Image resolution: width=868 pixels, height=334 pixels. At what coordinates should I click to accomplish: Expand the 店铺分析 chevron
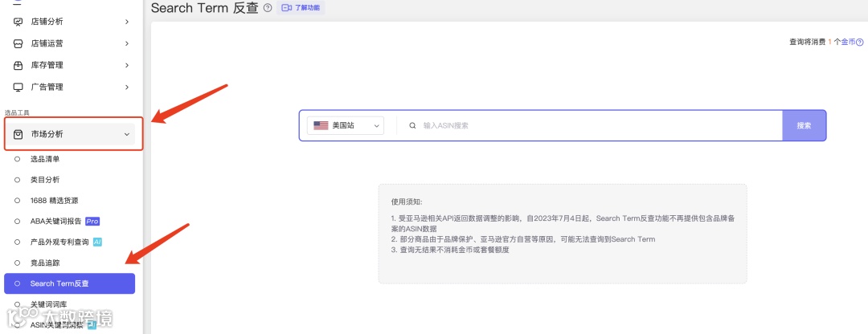pos(127,22)
